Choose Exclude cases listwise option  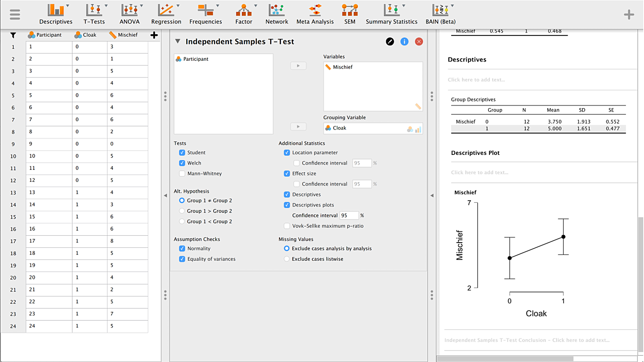coord(287,259)
